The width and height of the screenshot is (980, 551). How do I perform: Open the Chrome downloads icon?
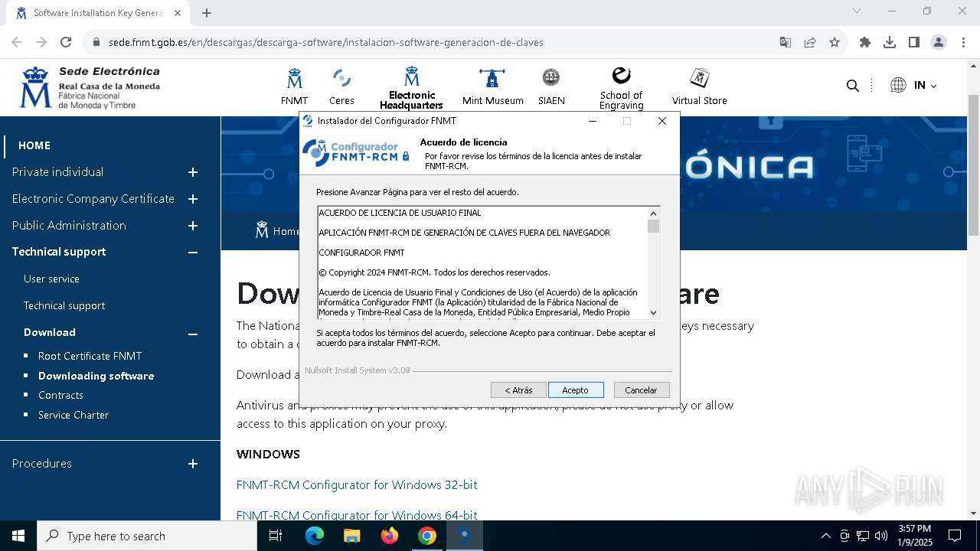click(890, 42)
